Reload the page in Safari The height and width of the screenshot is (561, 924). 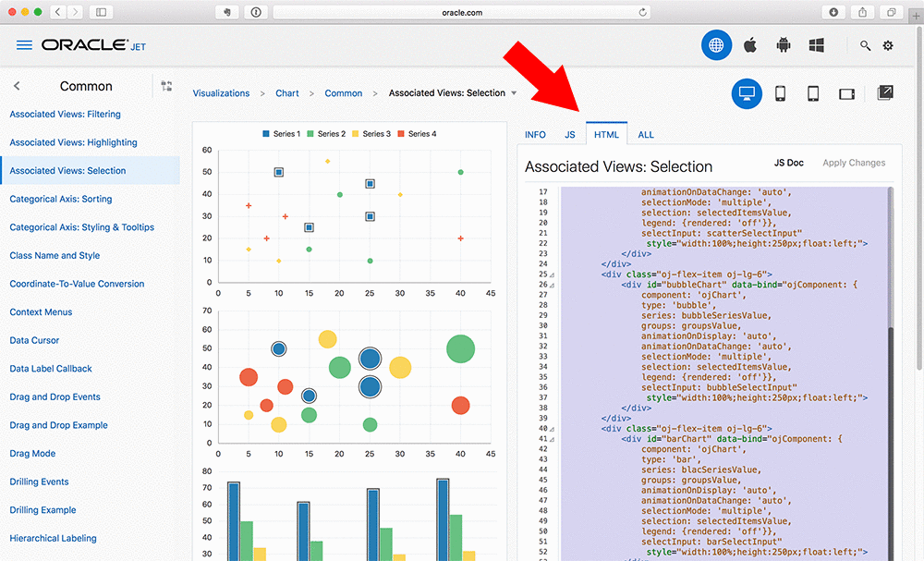coord(643,12)
